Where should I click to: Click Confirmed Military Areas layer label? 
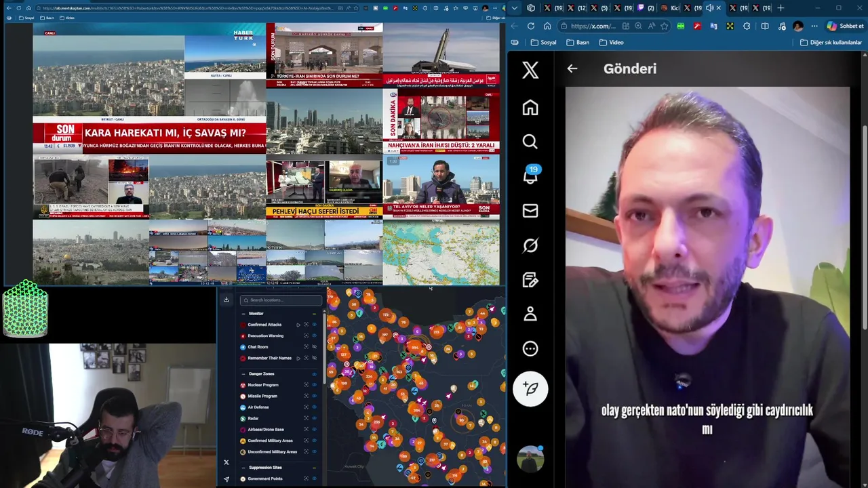[270, 441]
